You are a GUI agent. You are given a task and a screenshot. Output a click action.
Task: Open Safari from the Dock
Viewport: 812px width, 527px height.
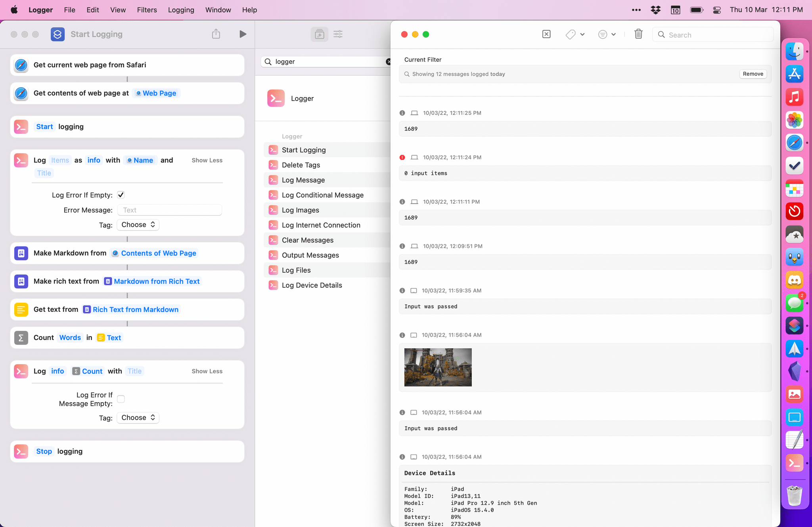[795, 143]
